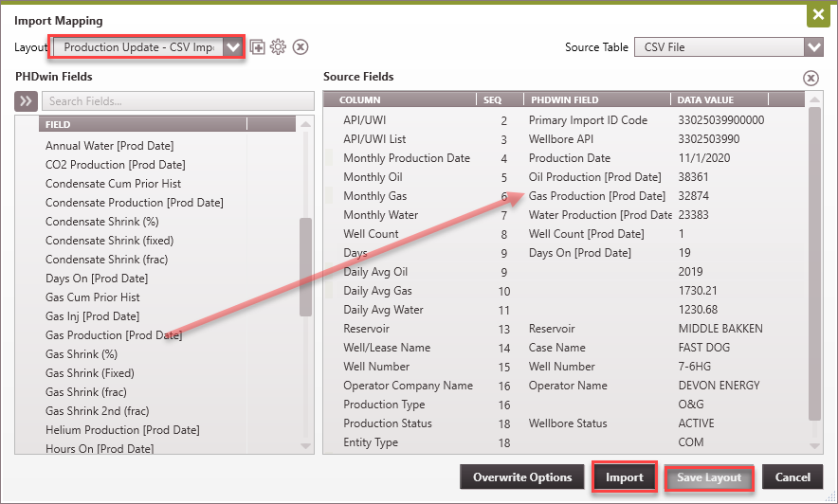Select Condensate Shrink (fixed) field
The height and width of the screenshot is (504, 838).
[x=110, y=241]
